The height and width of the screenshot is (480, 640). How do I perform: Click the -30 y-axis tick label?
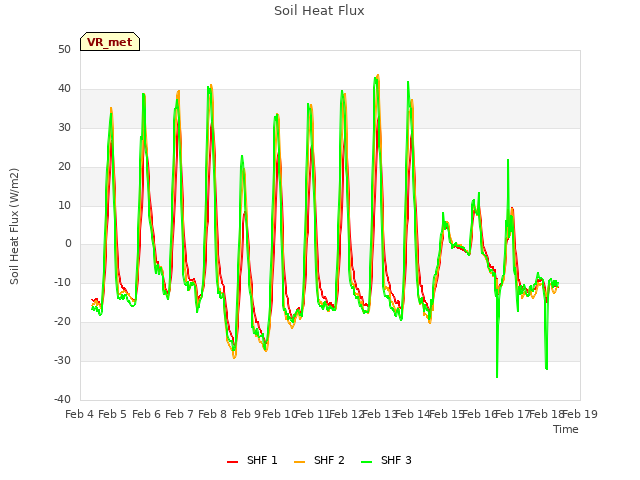coord(62,360)
